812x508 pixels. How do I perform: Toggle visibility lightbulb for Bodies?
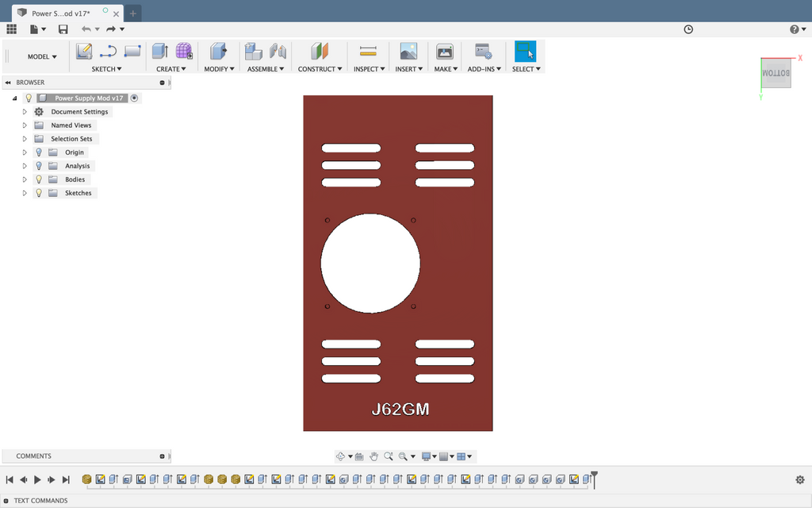(x=39, y=179)
